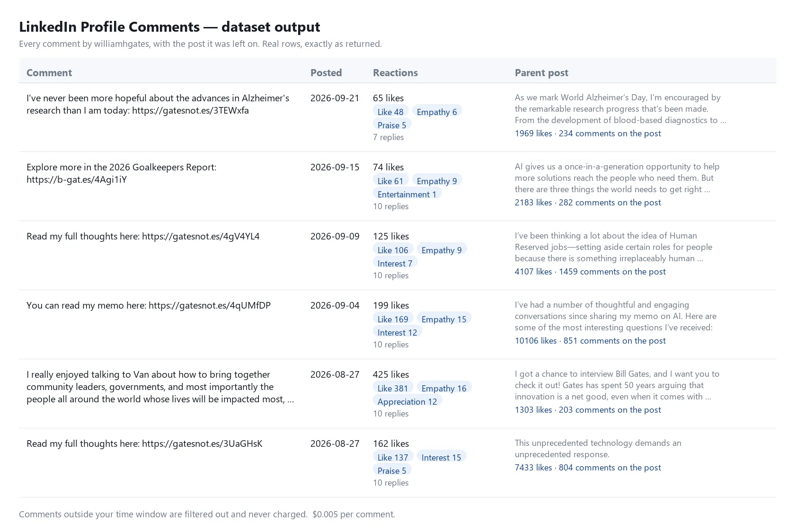This screenshot has width=795, height=532.
Task: Click the 125 likes total
Action: (x=391, y=236)
